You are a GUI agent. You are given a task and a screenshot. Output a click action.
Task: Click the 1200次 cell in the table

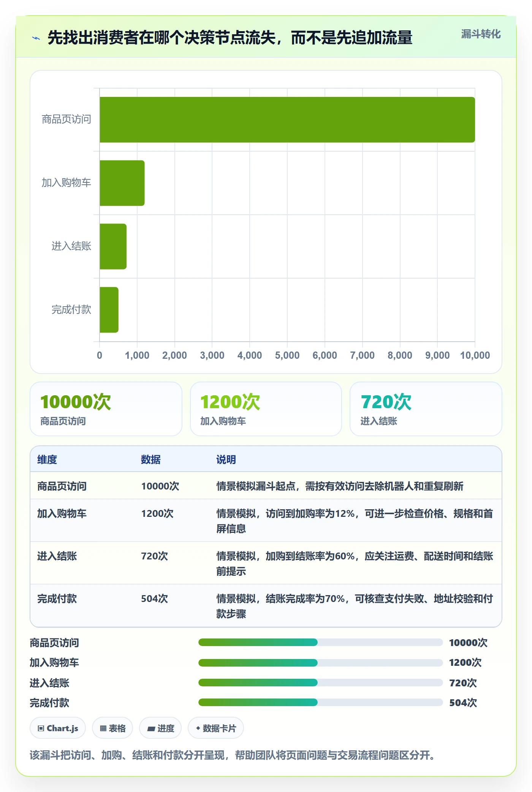coord(157,513)
